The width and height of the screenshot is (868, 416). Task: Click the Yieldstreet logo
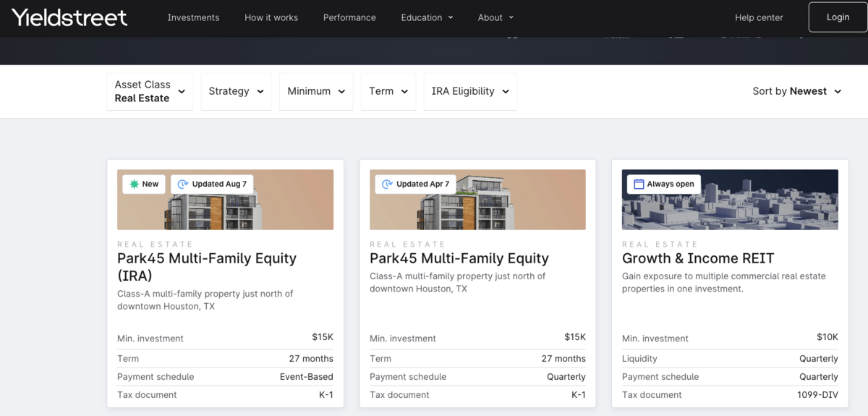[x=69, y=17]
